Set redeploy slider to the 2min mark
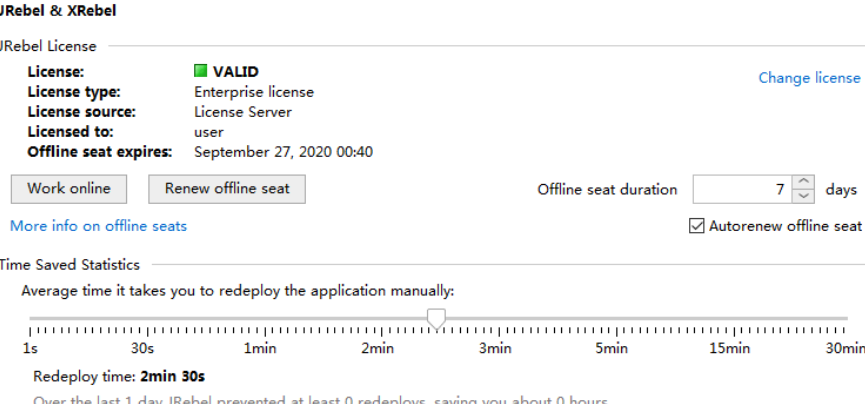 point(377,328)
